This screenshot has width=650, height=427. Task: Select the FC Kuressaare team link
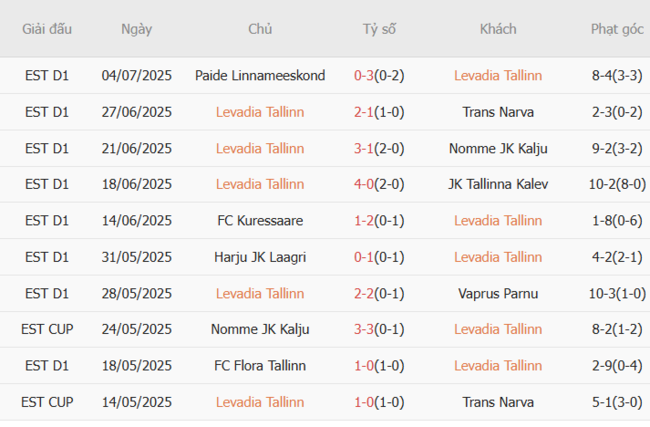pos(260,220)
